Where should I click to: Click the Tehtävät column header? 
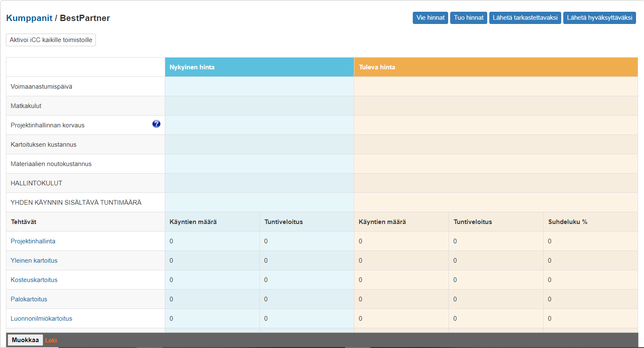tap(24, 222)
